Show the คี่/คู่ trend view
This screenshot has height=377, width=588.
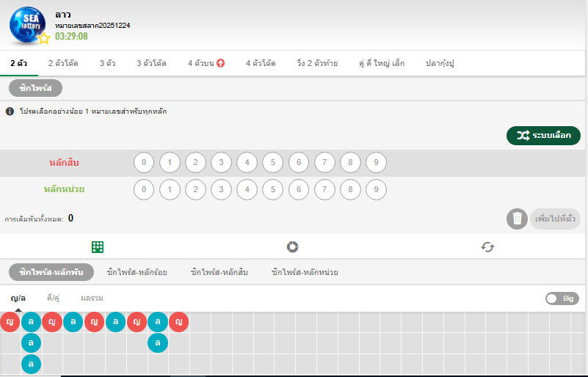point(54,299)
